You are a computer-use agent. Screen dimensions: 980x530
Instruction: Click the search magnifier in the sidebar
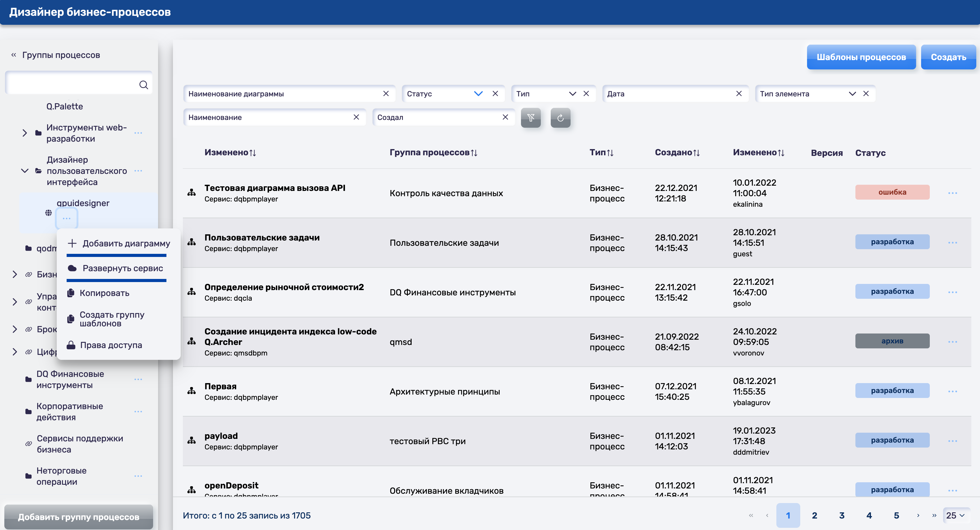pos(143,85)
